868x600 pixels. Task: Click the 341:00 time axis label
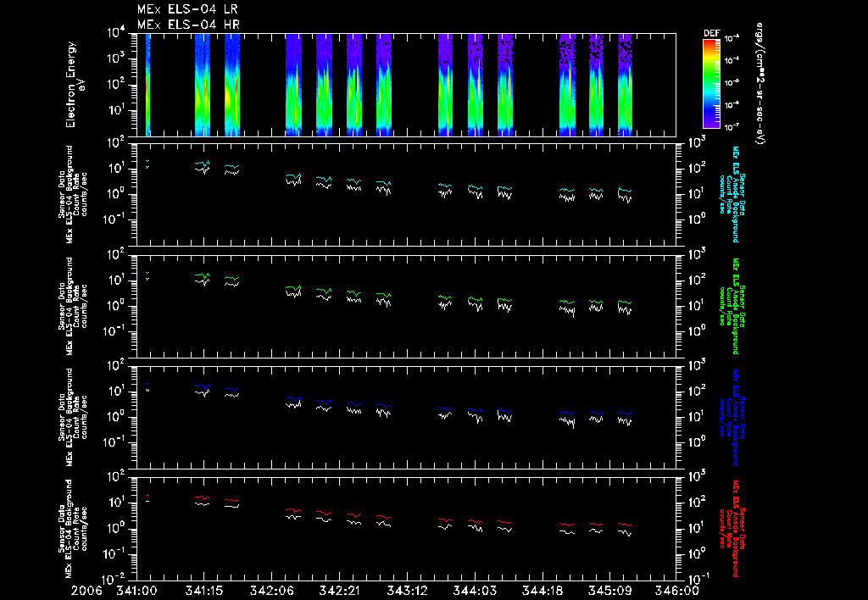tap(136, 591)
